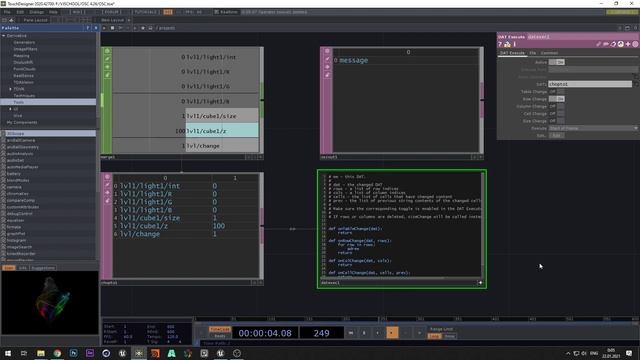Toggle the TimeCode display button
This screenshot has height=360, width=640.
coord(220,329)
